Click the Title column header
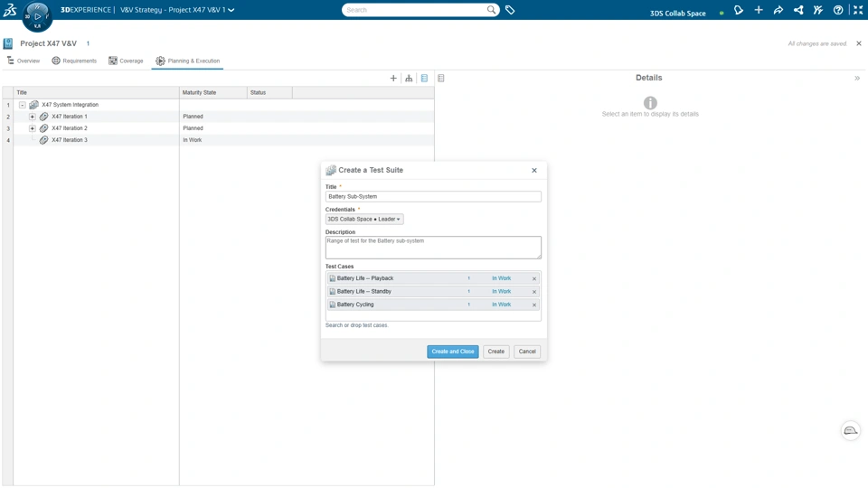This screenshot has width=868, height=488. [x=97, y=92]
